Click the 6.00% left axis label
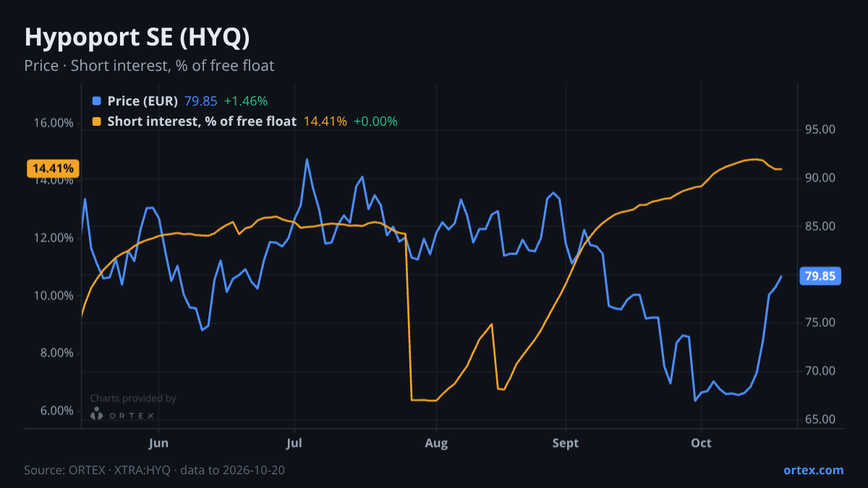The width and height of the screenshot is (868, 488). click(x=56, y=411)
